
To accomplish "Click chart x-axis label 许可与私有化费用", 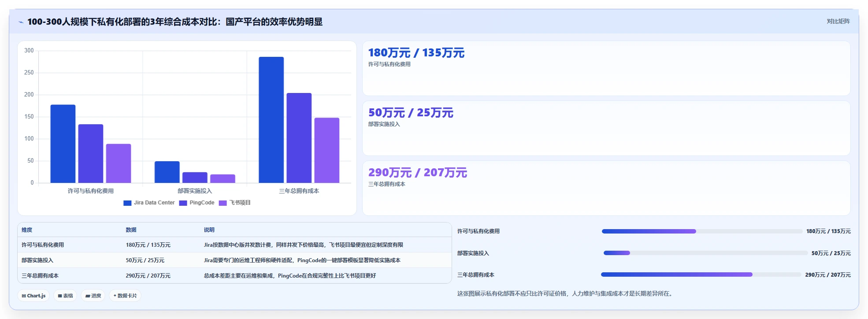I will pyautogui.click(x=91, y=191).
